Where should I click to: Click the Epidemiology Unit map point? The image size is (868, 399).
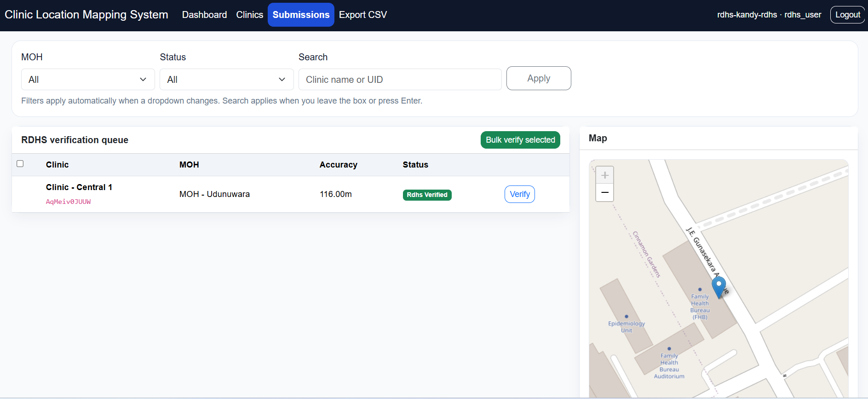627,317
